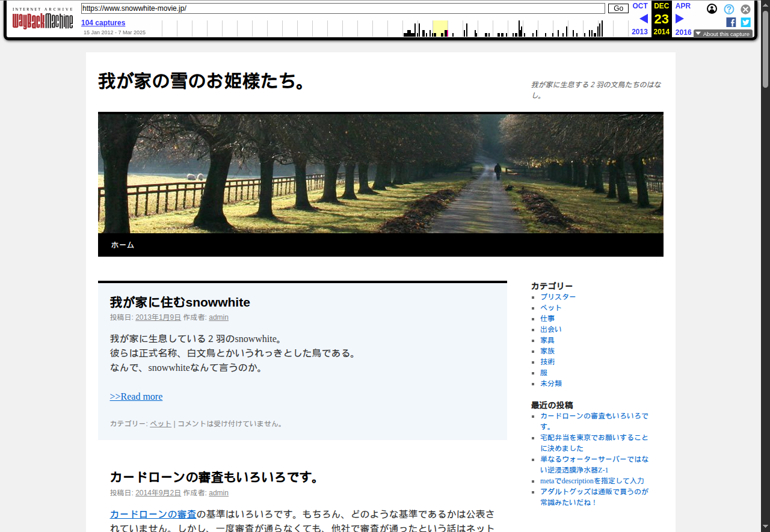The width and height of the screenshot is (770, 532).
Task: Open the 104 captures link
Action: click(x=103, y=23)
